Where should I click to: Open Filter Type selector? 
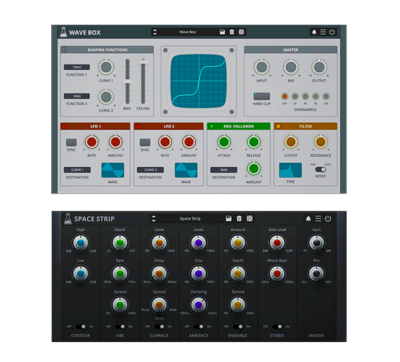click(290, 170)
